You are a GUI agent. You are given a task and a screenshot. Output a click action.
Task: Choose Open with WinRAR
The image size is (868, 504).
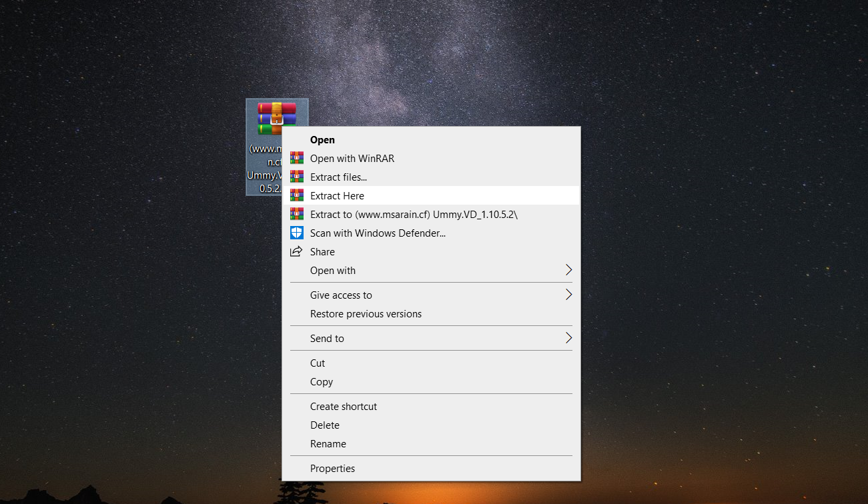tap(432, 159)
